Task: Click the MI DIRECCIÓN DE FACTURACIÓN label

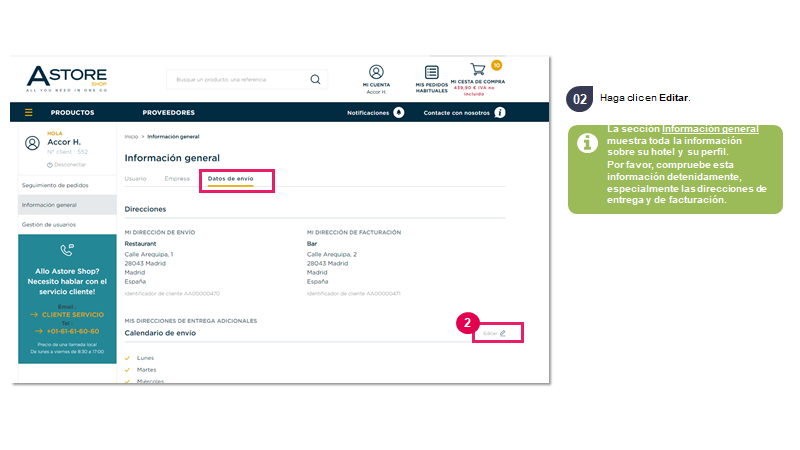Action: click(354, 233)
